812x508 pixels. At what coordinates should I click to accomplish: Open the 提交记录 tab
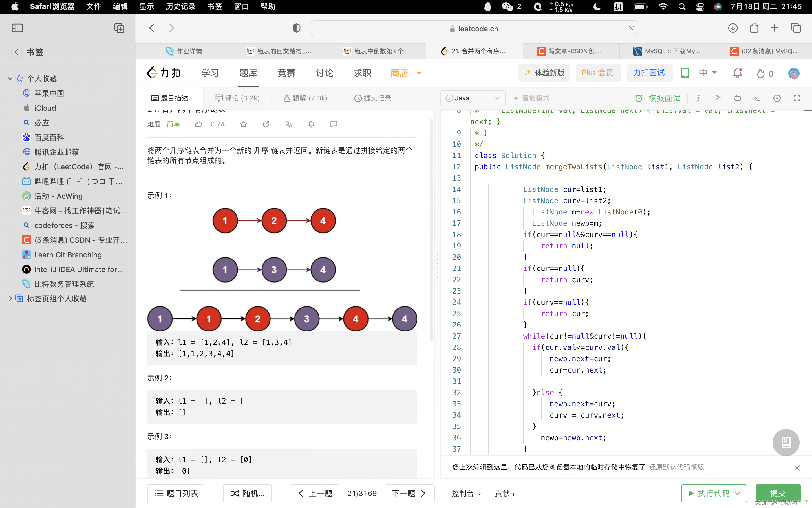pyautogui.click(x=373, y=98)
